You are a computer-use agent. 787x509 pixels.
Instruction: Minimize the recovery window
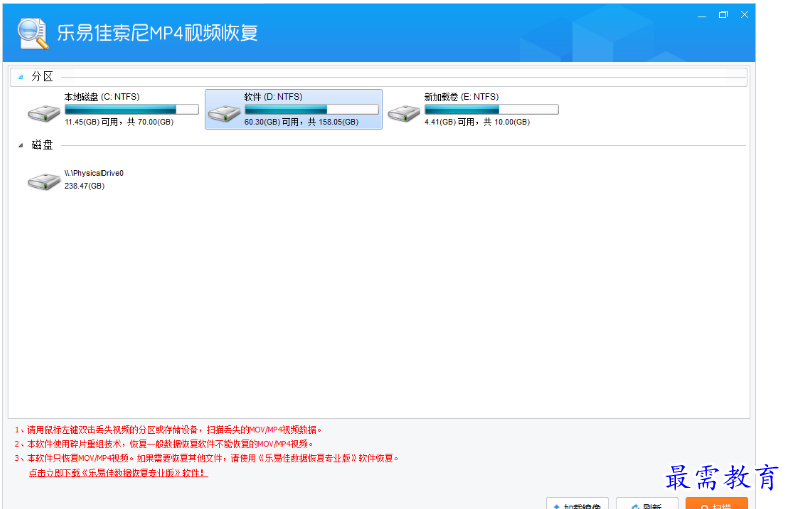pos(702,16)
